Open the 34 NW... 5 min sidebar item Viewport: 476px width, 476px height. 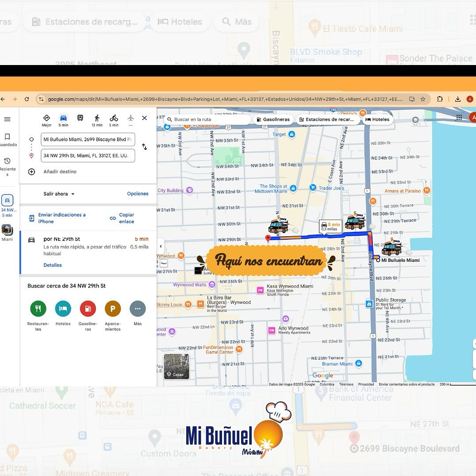click(x=7, y=206)
